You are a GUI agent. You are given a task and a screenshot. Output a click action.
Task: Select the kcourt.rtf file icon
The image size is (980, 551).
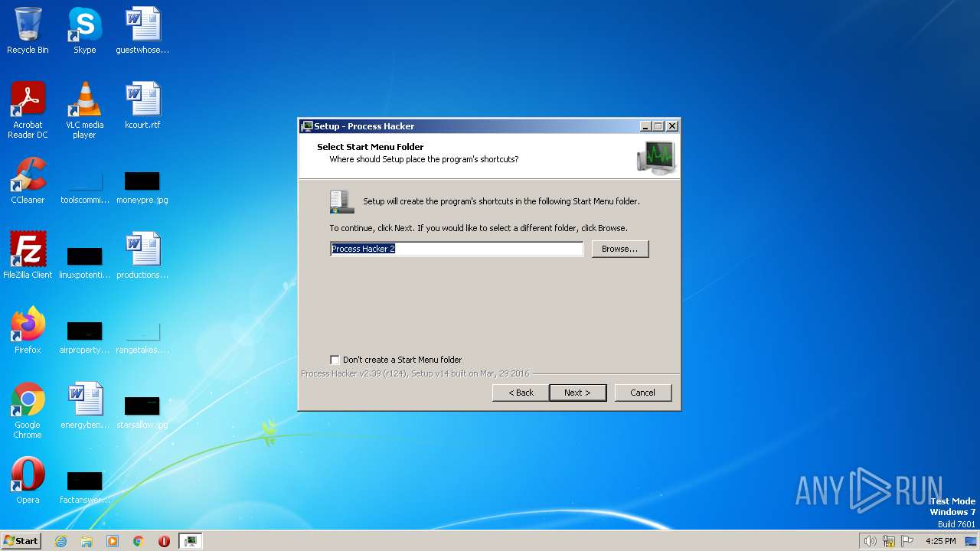click(142, 106)
